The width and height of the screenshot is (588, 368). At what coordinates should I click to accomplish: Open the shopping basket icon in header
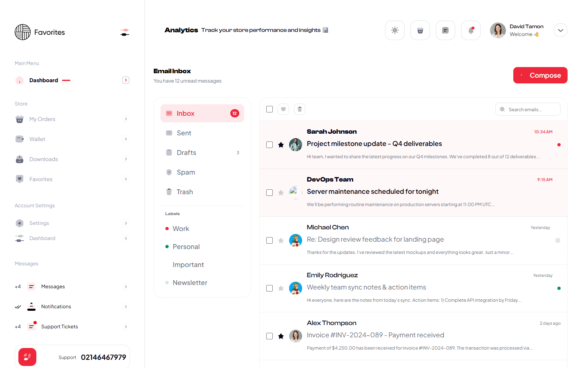420,30
